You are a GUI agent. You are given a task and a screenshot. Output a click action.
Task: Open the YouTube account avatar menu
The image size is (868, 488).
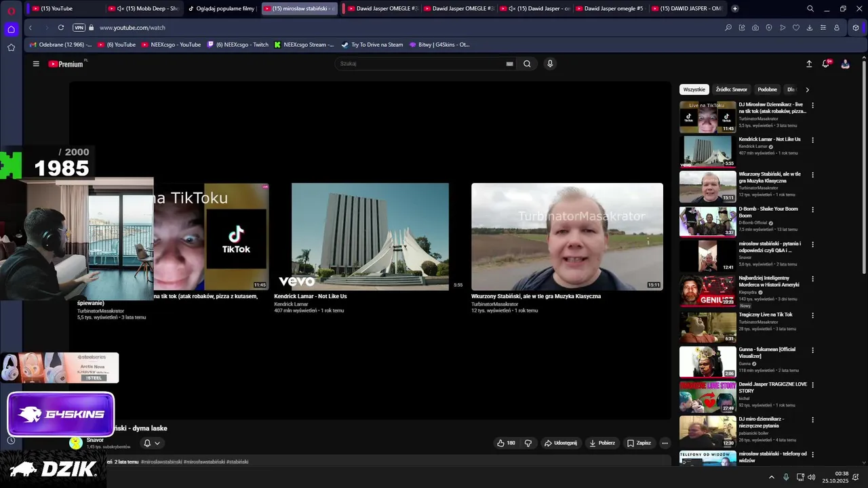pos(845,64)
